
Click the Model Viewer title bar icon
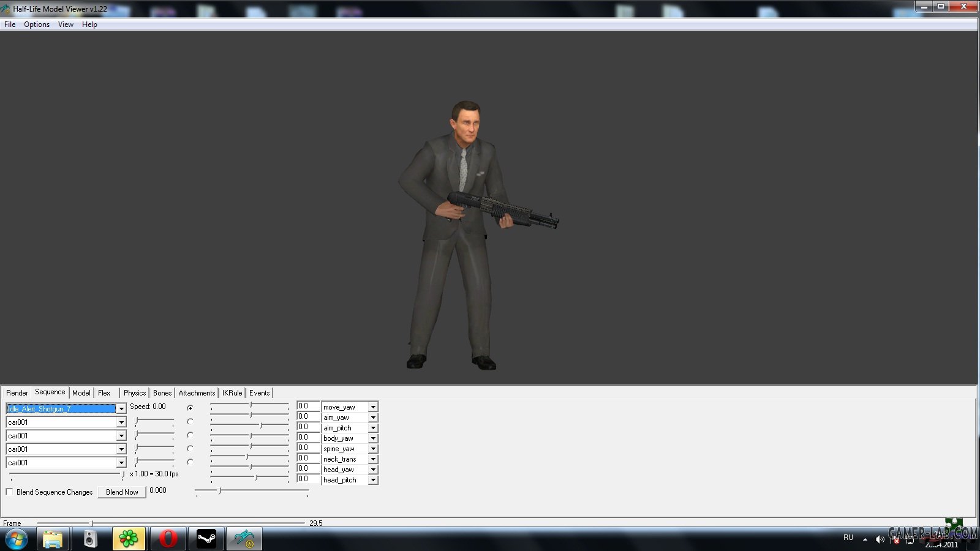pos(6,9)
